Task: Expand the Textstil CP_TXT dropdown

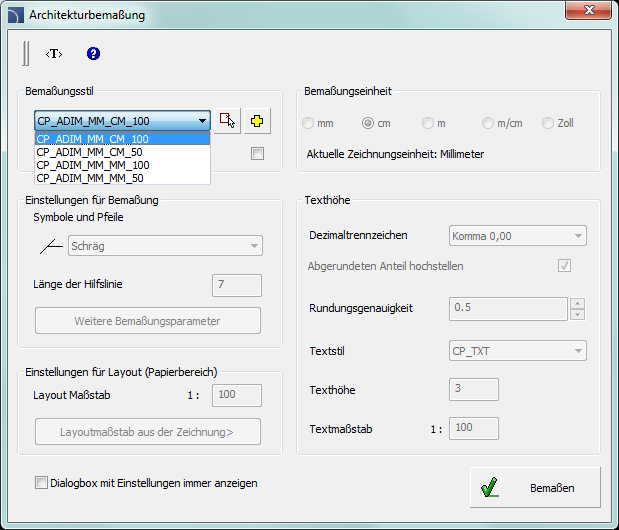Action: [517, 350]
